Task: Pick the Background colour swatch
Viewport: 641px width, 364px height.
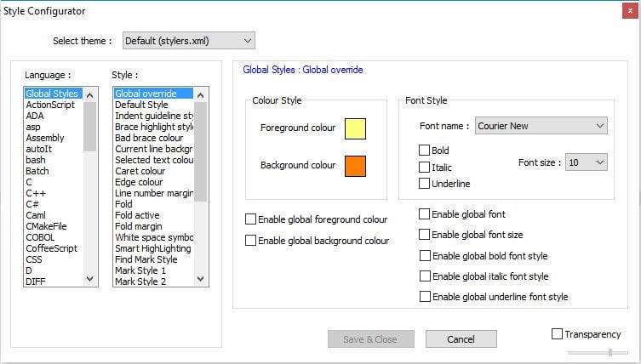Action: coord(355,167)
